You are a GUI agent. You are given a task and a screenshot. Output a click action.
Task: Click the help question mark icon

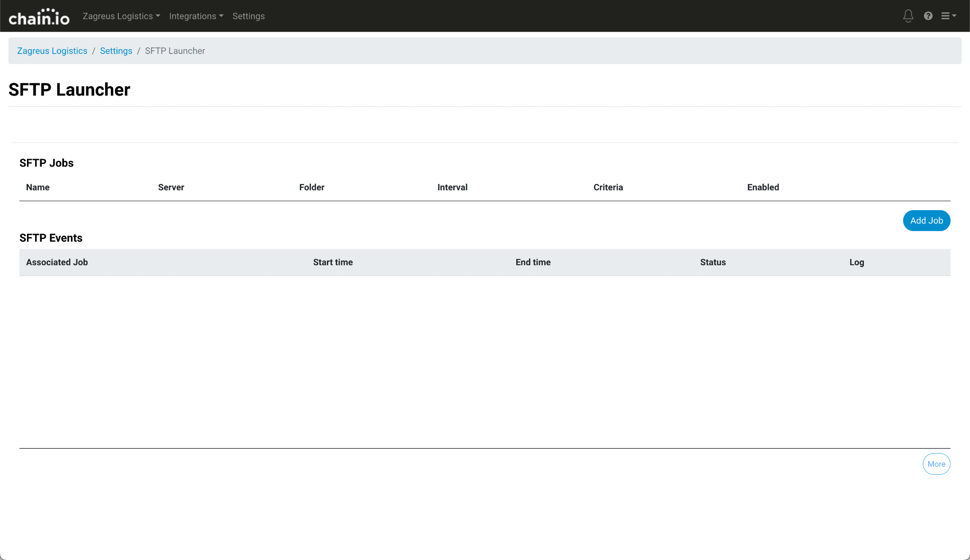click(928, 16)
